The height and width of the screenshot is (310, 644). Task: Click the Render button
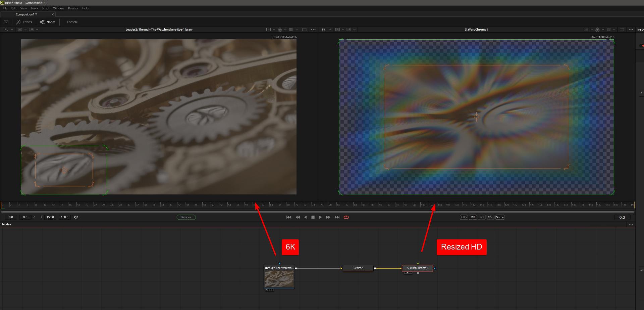coord(186,217)
